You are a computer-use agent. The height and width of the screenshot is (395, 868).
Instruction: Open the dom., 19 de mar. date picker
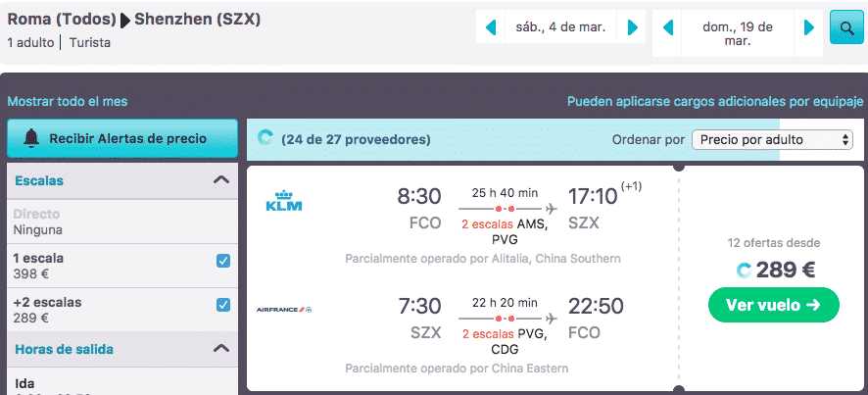click(x=738, y=33)
